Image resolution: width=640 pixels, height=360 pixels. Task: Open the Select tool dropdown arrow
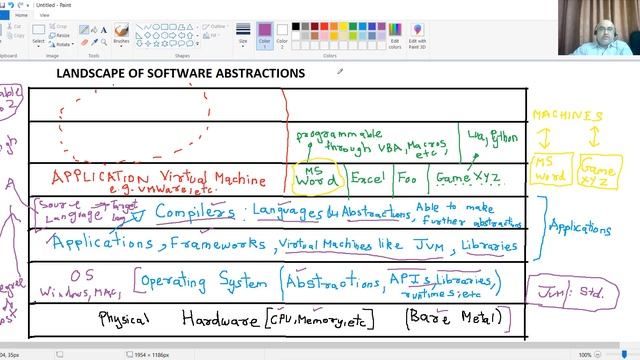(x=38, y=46)
